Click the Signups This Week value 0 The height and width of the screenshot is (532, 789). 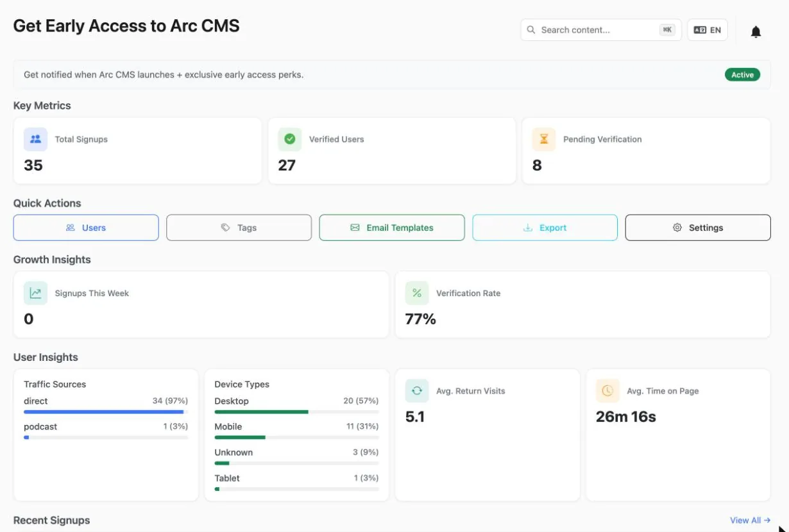point(28,319)
